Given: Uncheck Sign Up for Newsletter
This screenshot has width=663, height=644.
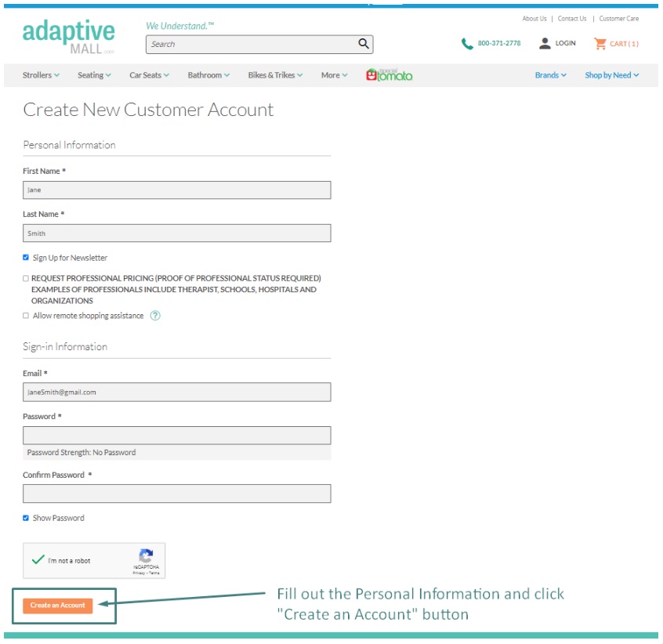Looking at the screenshot, I should point(26,257).
